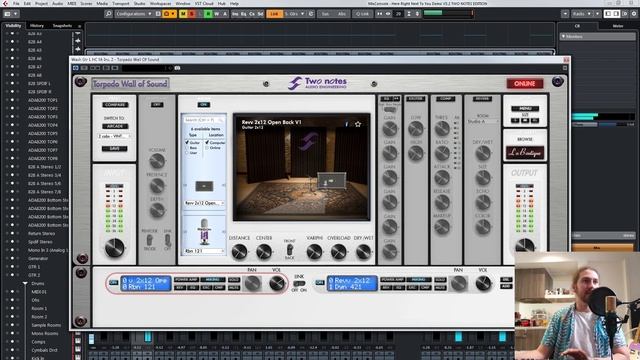Click channel 0 VOL knob
The image size is (640, 360).
click(277, 283)
